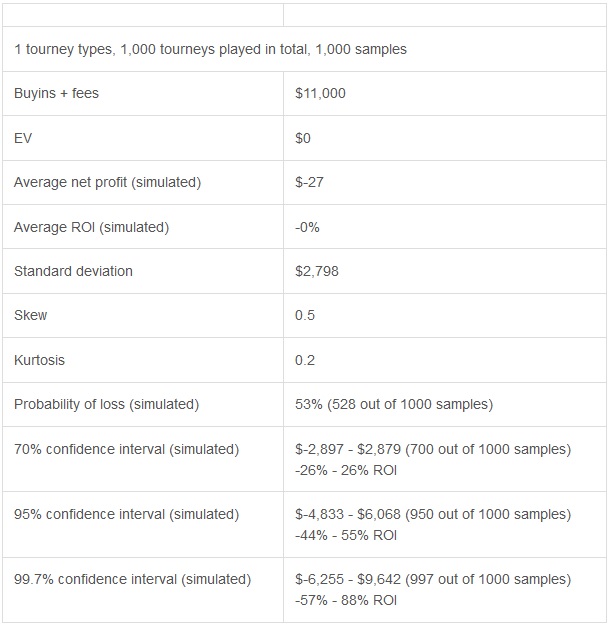Click the 0.2 kurtosis value
The height and width of the screenshot is (628, 611).
tap(305, 360)
